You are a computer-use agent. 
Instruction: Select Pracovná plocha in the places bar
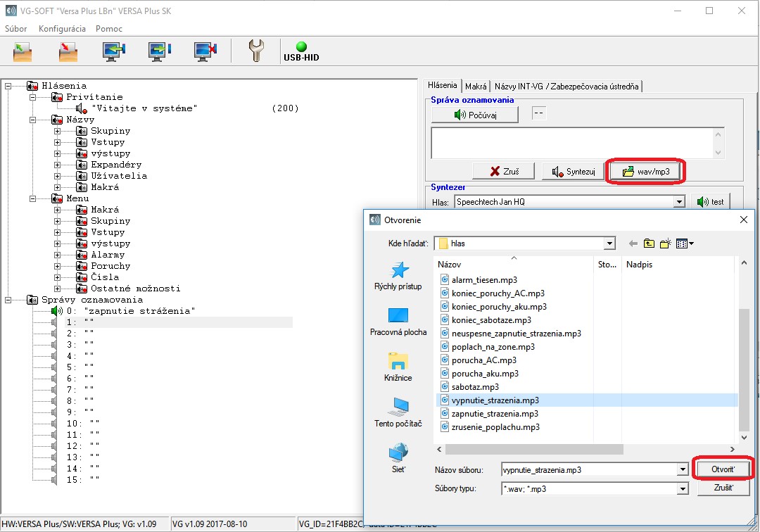click(398, 321)
